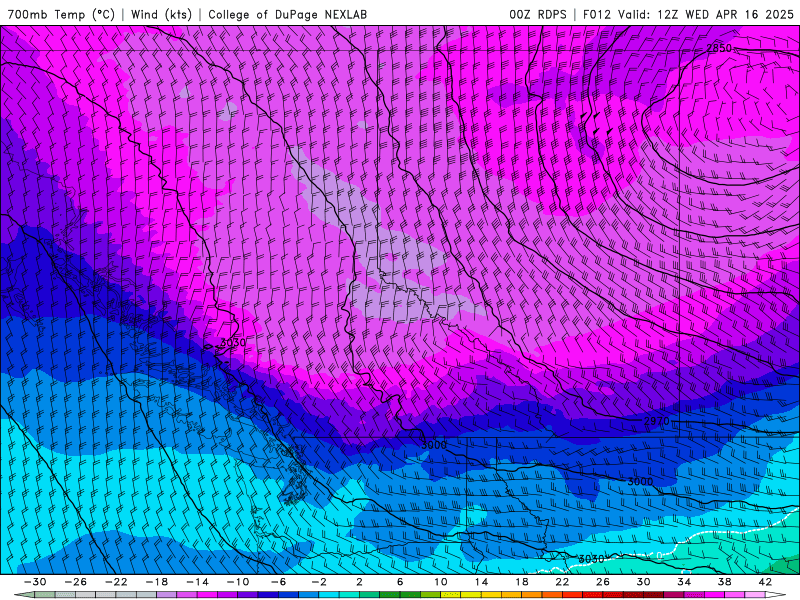This screenshot has height=600, width=800.
Task: Click the colorbar tick label '2'
Action: [x=359, y=582]
